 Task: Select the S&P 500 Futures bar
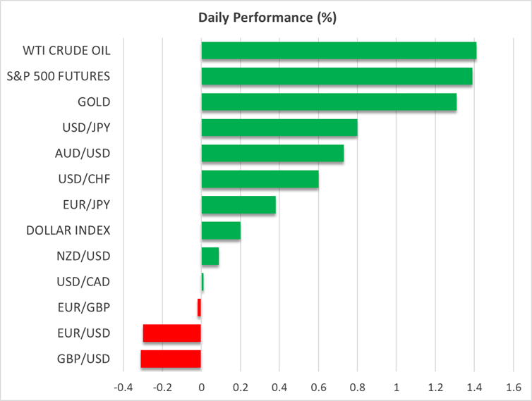coord(337,76)
